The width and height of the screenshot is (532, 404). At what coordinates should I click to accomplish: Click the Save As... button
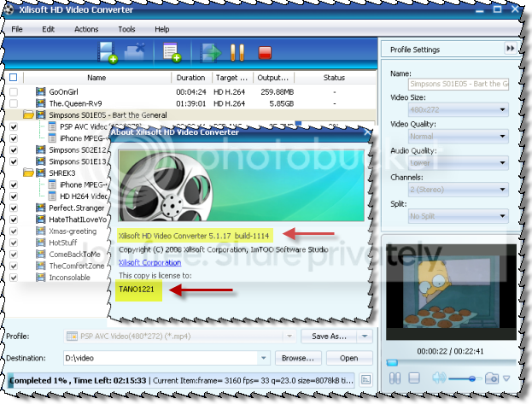pyautogui.click(x=329, y=337)
